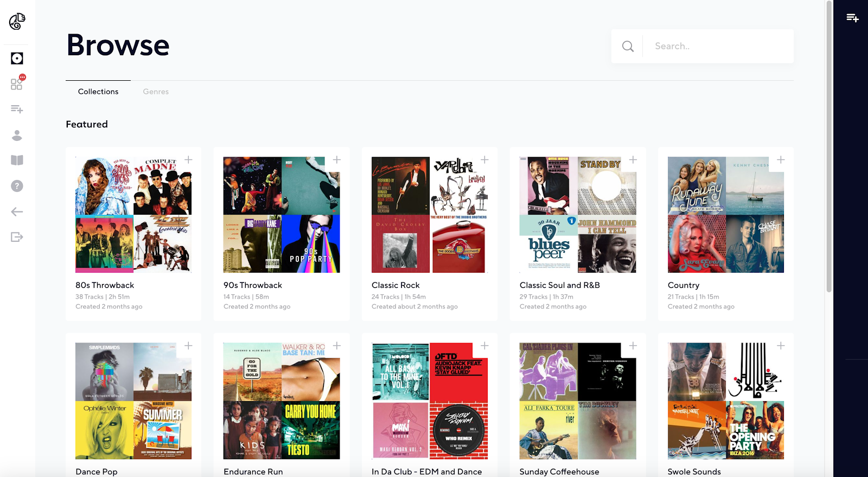Open the 90s Throwback cover art
This screenshot has height=477, width=868.
click(x=282, y=215)
